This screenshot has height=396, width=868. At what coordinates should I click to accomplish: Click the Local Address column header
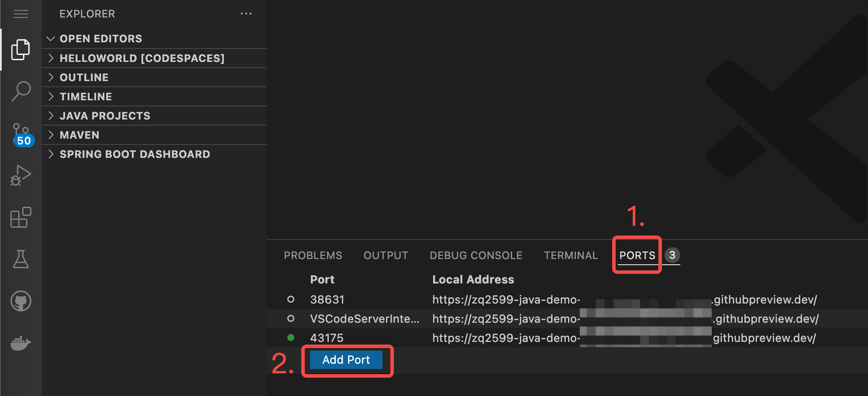tap(473, 280)
